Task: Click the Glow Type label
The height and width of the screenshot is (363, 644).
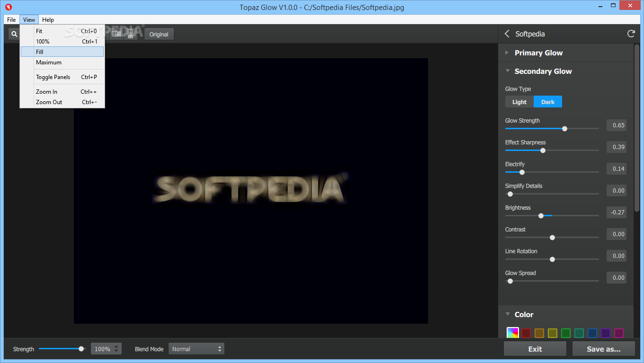Action: [x=518, y=89]
